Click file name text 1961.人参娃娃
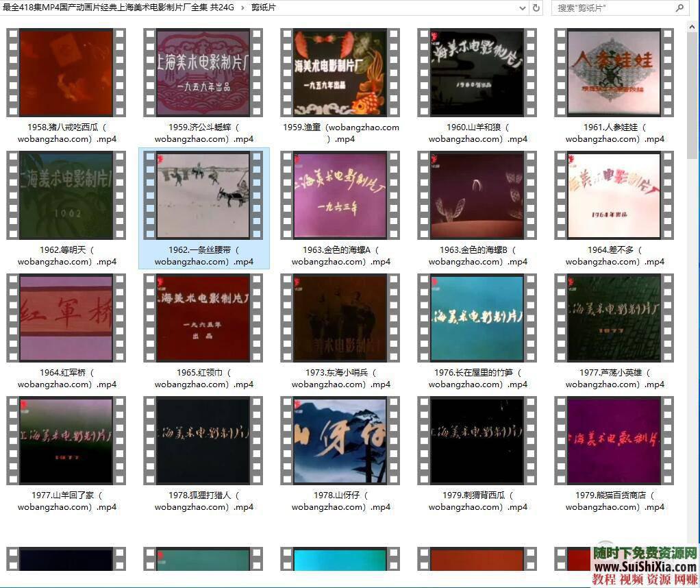700x588 pixels. [615, 133]
